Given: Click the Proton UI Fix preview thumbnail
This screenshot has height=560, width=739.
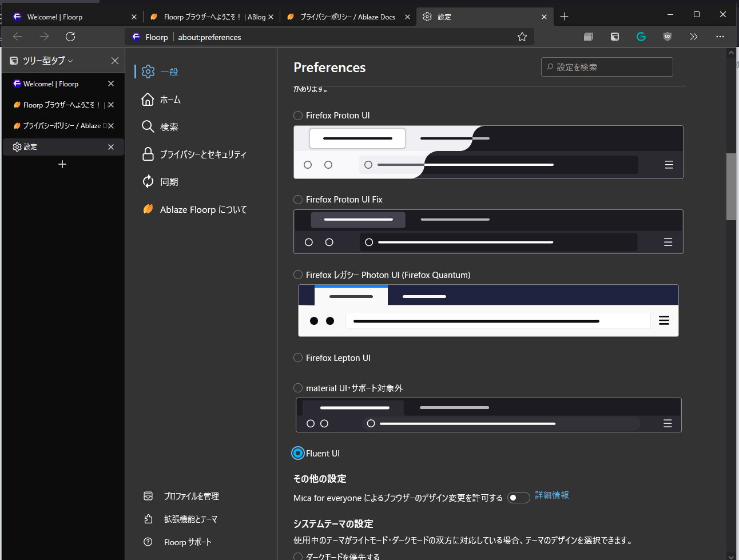Looking at the screenshot, I should [488, 232].
